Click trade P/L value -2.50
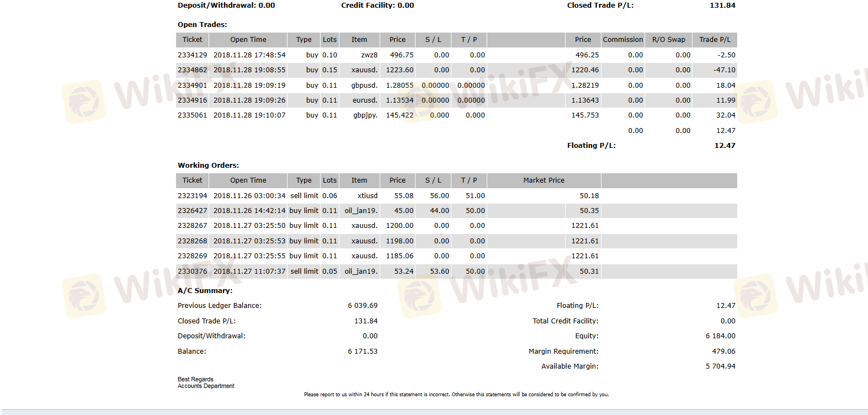This screenshot has height=415, width=868. tap(726, 55)
